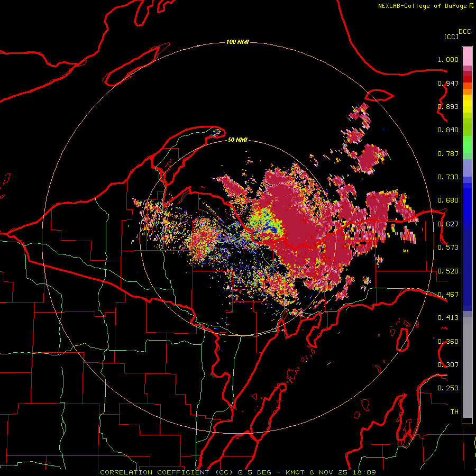Screen dimensions: 476x476
Task: Select the 0.467 scale value
Action: coord(448,295)
